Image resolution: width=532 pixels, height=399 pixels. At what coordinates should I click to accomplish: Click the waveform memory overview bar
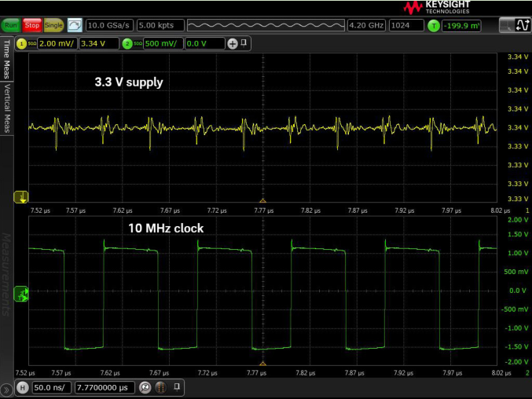click(x=266, y=25)
